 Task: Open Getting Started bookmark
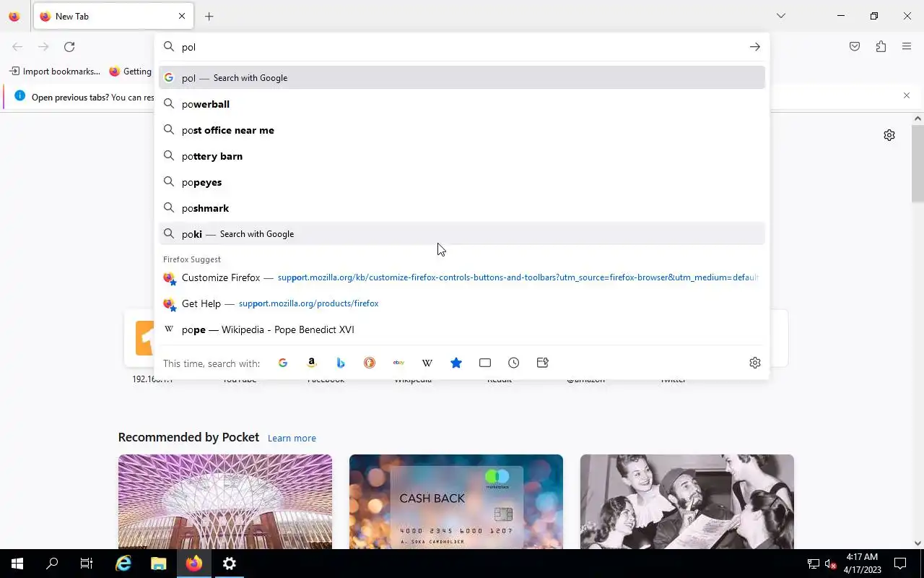tap(131, 72)
